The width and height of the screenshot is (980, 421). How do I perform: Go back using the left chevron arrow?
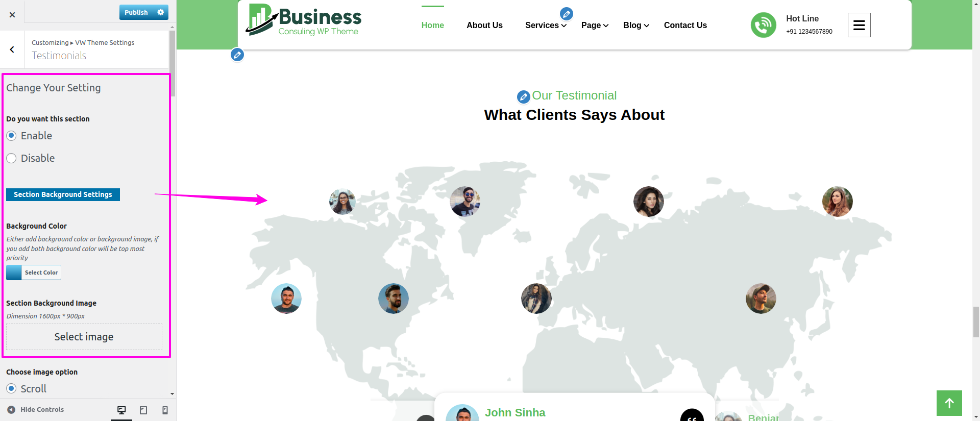pos(12,49)
